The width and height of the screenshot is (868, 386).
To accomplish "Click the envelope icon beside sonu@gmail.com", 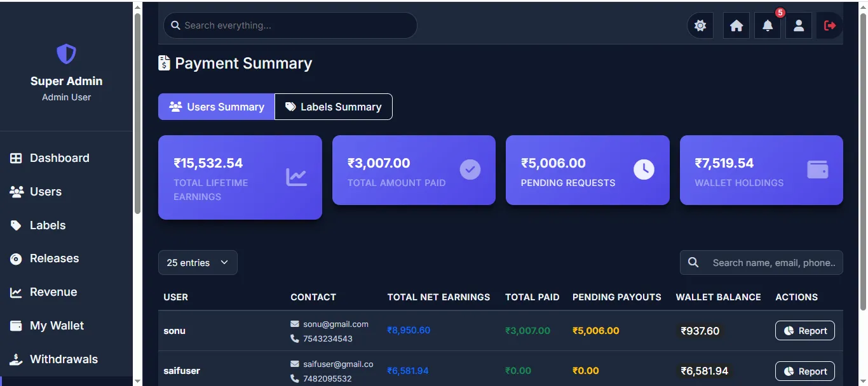I will click(295, 324).
